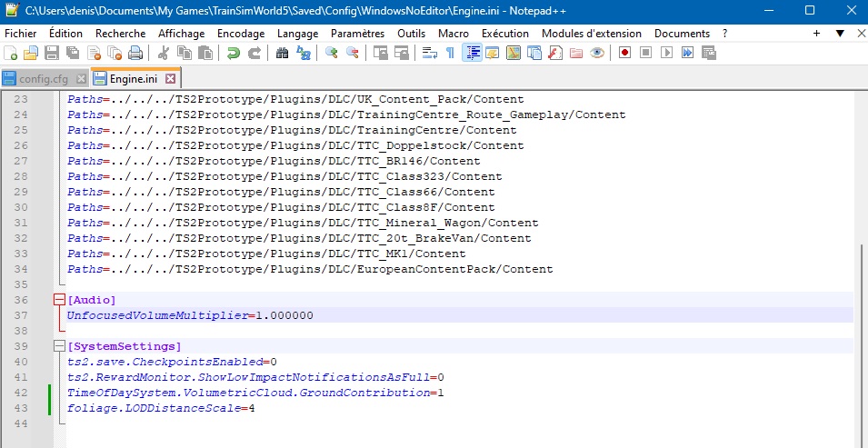
Task: Close the Engine.ini tab
Action: (171, 79)
